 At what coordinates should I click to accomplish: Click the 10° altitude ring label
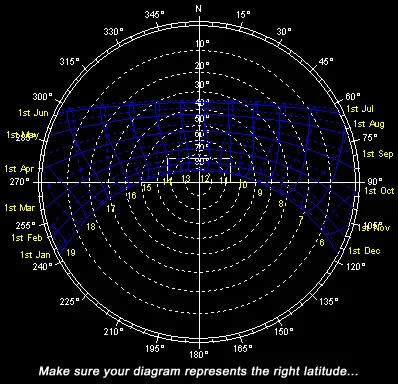click(203, 44)
